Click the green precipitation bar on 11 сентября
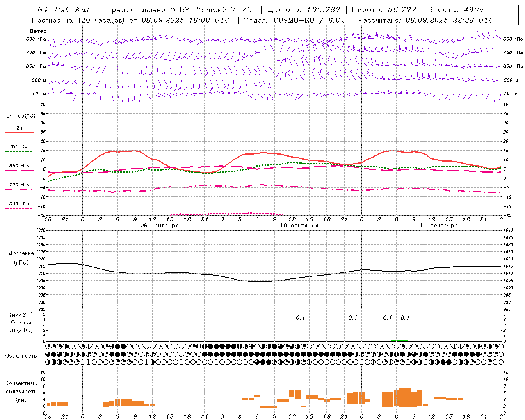Screen dimensions: 525x420 pyautogui.click(x=399, y=340)
